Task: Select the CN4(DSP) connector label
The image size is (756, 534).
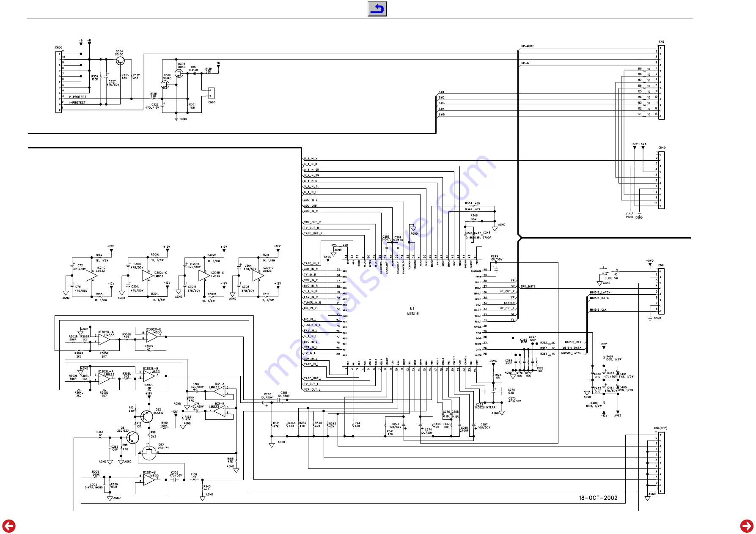Action: (x=660, y=428)
